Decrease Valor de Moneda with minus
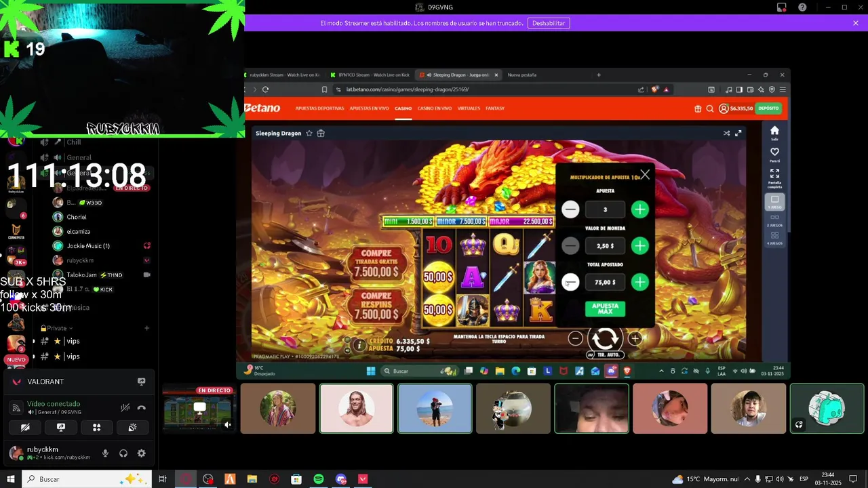Viewport: 868px width, 488px height. pos(570,245)
